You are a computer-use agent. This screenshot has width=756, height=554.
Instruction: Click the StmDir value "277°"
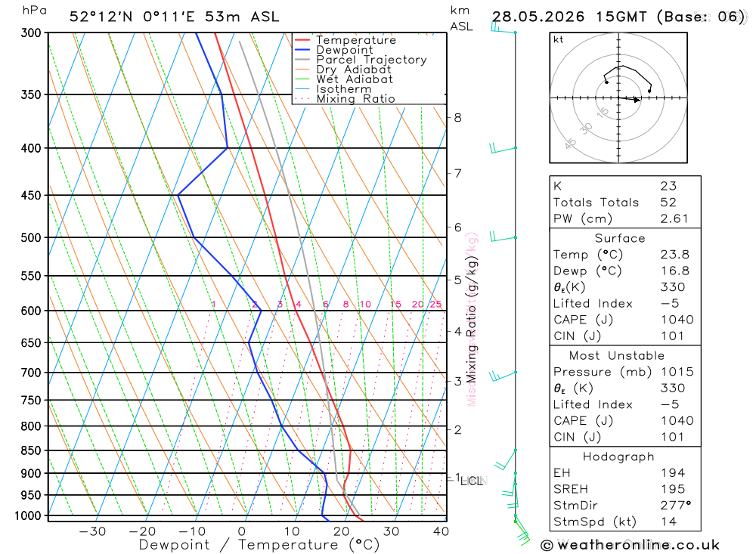tap(675, 506)
